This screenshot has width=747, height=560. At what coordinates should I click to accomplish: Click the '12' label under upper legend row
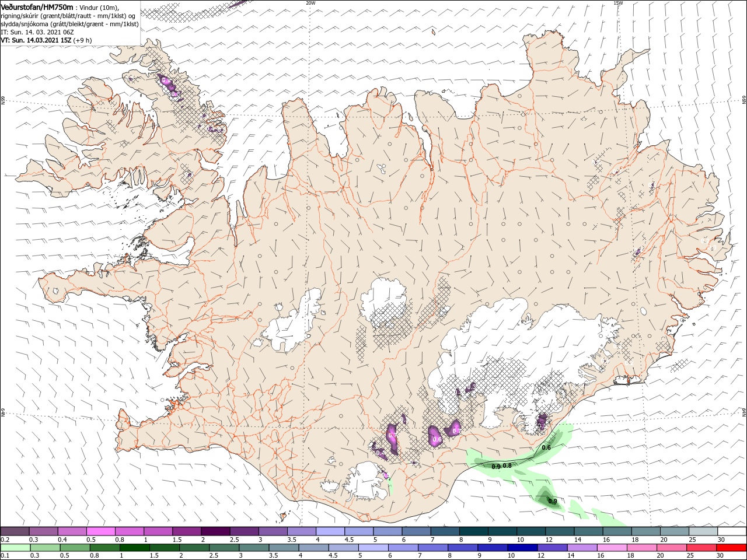[549, 540]
